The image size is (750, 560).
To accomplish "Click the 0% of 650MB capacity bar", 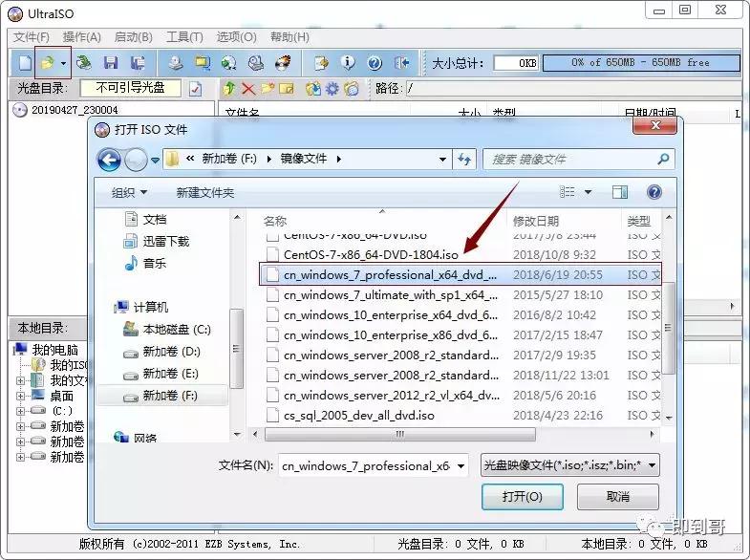I will (x=641, y=63).
